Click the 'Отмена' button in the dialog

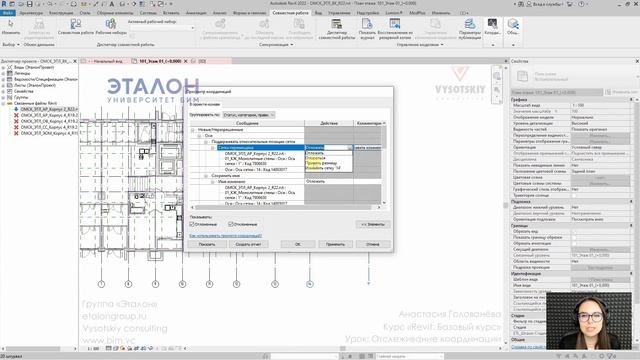(373, 244)
